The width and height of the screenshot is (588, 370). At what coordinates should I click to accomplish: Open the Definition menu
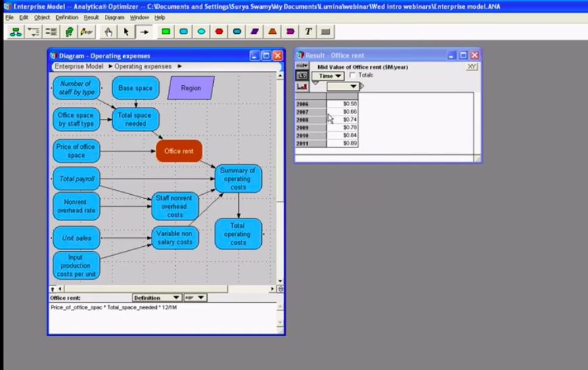click(x=67, y=17)
